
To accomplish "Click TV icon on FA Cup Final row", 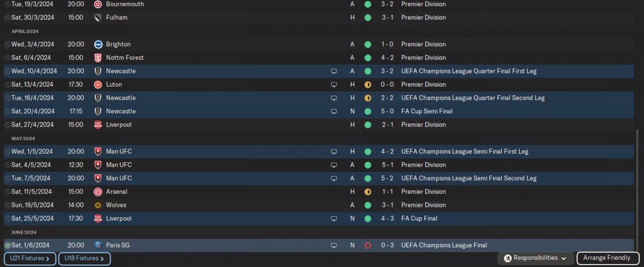I will [334, 219].
